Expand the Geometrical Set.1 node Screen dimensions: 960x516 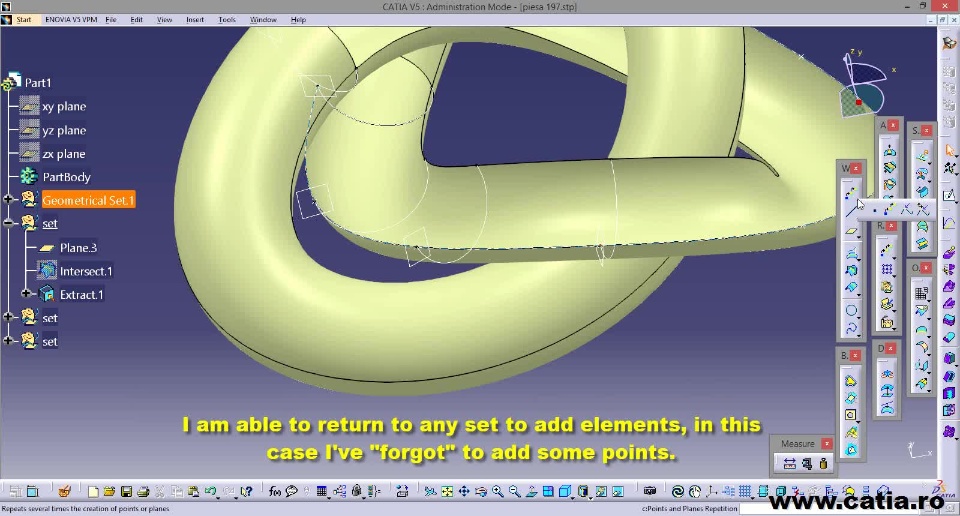click(8, 199)
